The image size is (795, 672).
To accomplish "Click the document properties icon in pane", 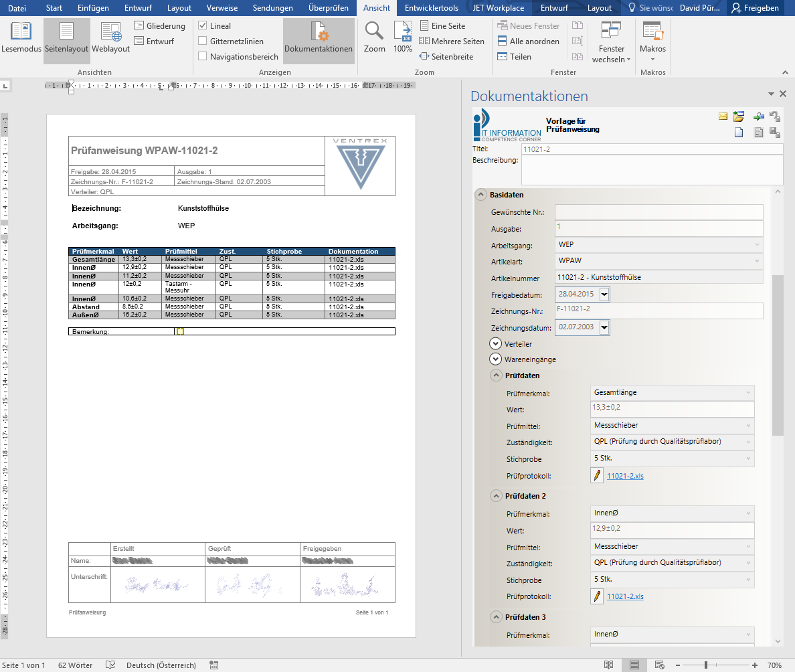I will [758, 133].
